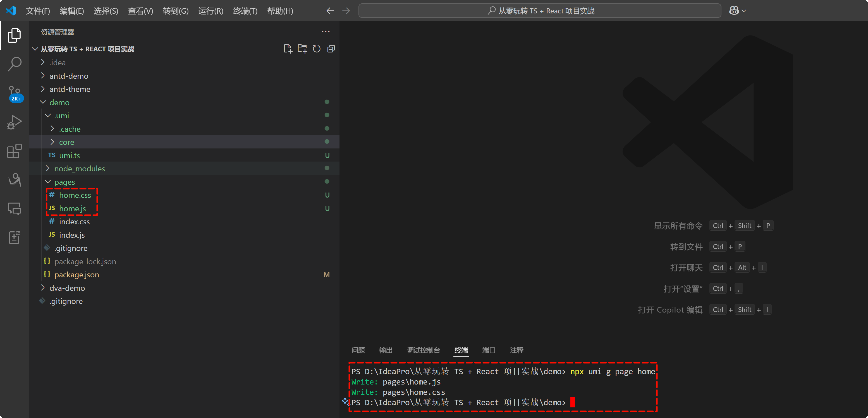
Task: Collapse all folders in explorer
Action: pos(331,49)
